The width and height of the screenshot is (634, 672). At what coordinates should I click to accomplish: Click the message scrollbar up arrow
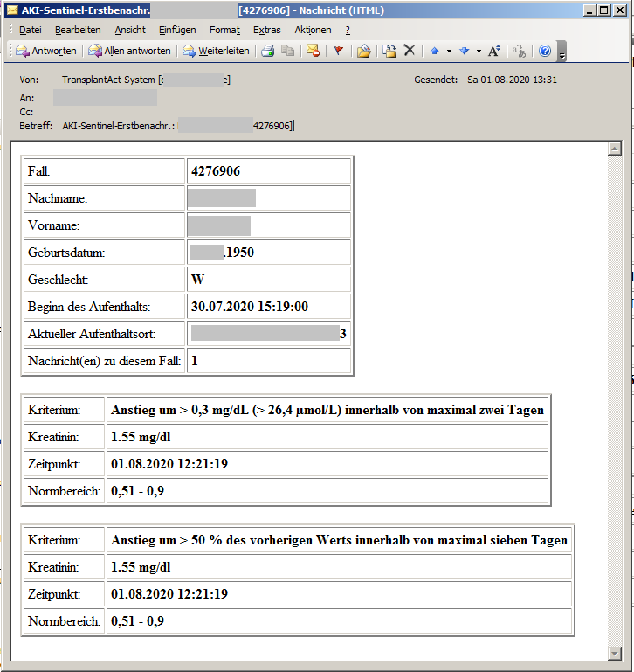[x=615, y=149]
